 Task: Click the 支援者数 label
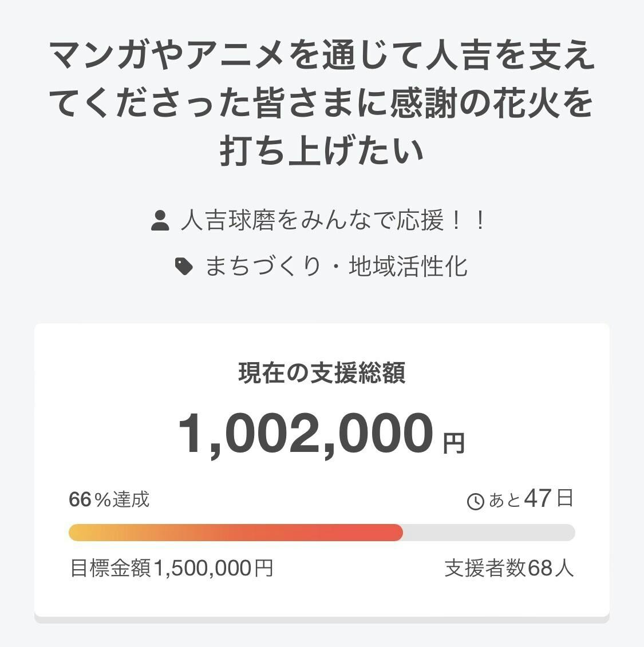(485, 568)
